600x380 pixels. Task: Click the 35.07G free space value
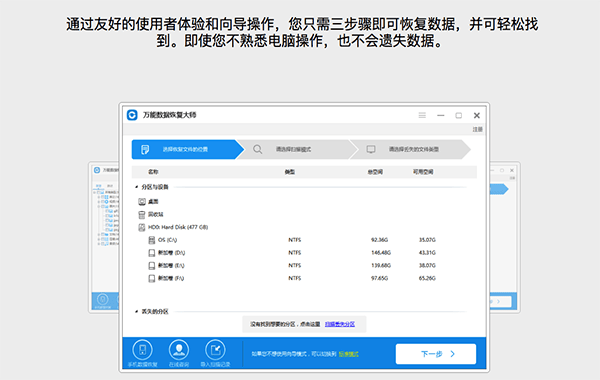tap(427, 240)
